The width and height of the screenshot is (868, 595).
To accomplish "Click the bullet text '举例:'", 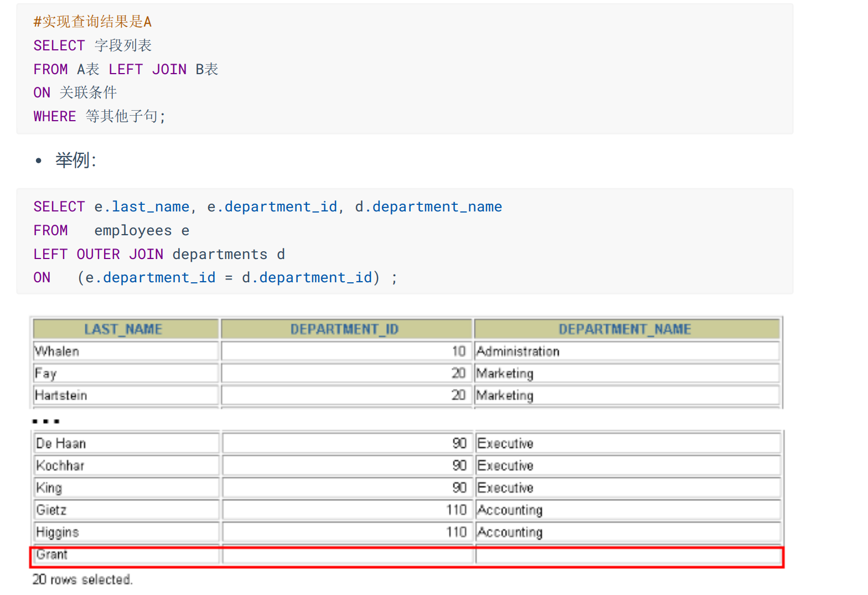I will [x=76, y=160].
